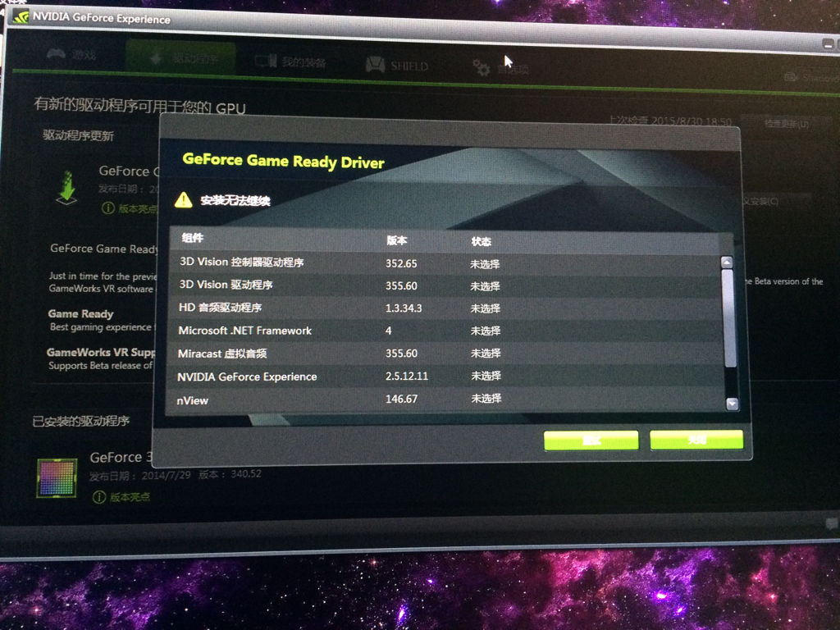Select the nView row
Image resolution: width=840 pixels, height=630 pixels.
[x=445, y=399]
